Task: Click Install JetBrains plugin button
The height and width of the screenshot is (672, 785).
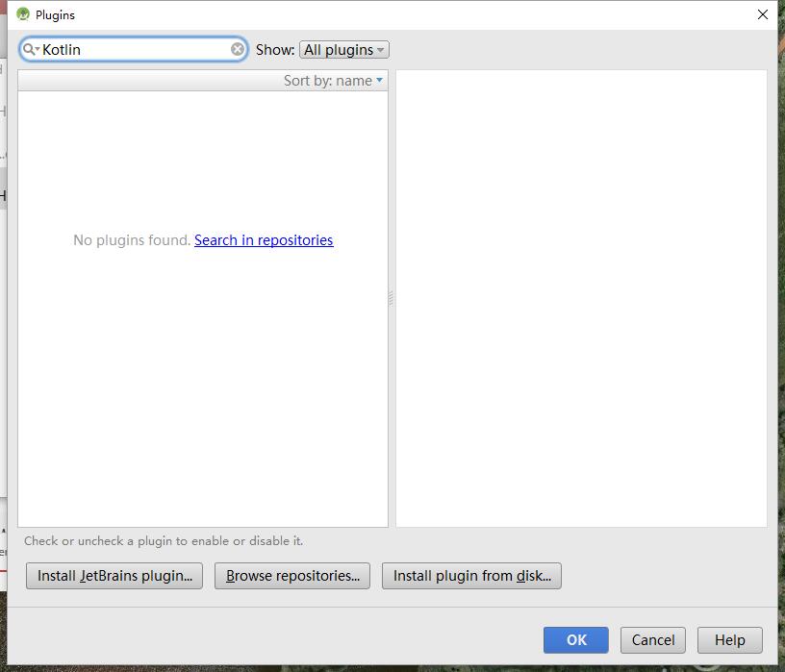Action: coord(114,576)
